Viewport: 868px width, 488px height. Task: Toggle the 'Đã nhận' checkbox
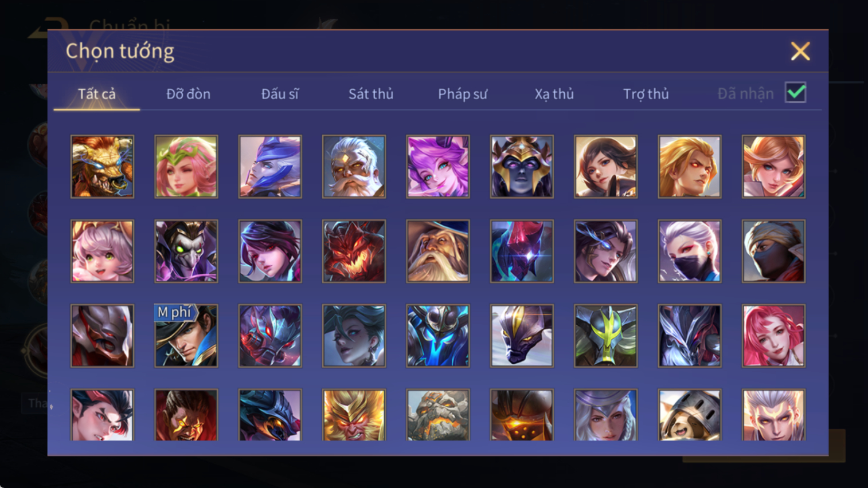click(x=796, y=93)
